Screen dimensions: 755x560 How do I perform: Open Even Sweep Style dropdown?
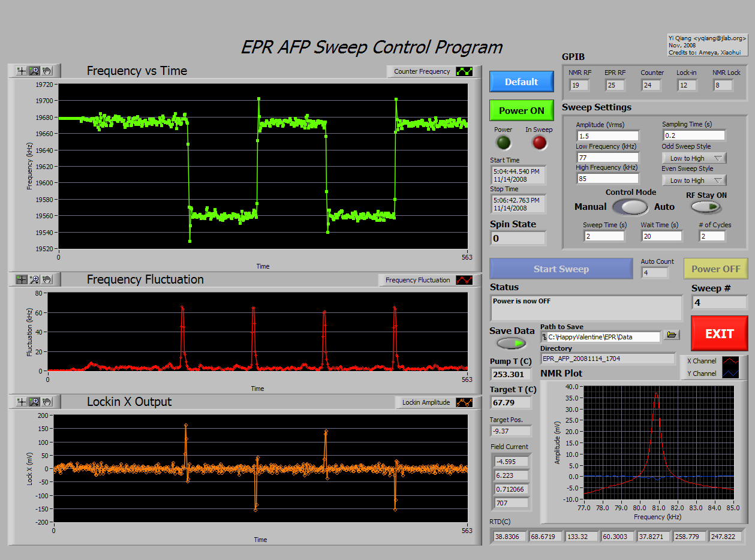694,180
